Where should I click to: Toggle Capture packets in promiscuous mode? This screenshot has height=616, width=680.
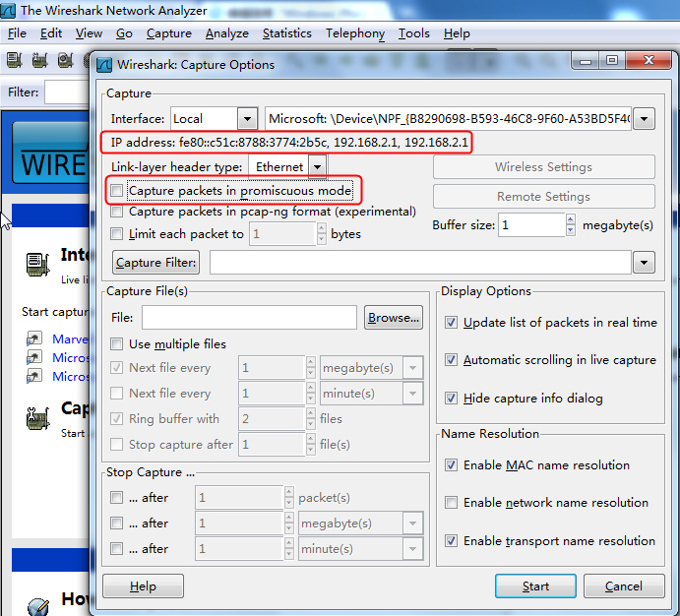[116, 190]
